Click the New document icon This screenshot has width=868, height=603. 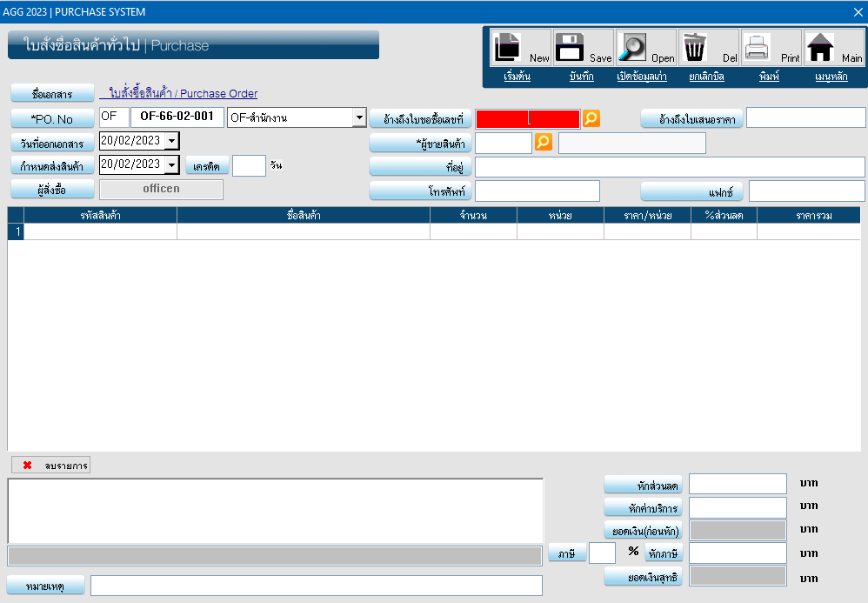tap(508, 48)
